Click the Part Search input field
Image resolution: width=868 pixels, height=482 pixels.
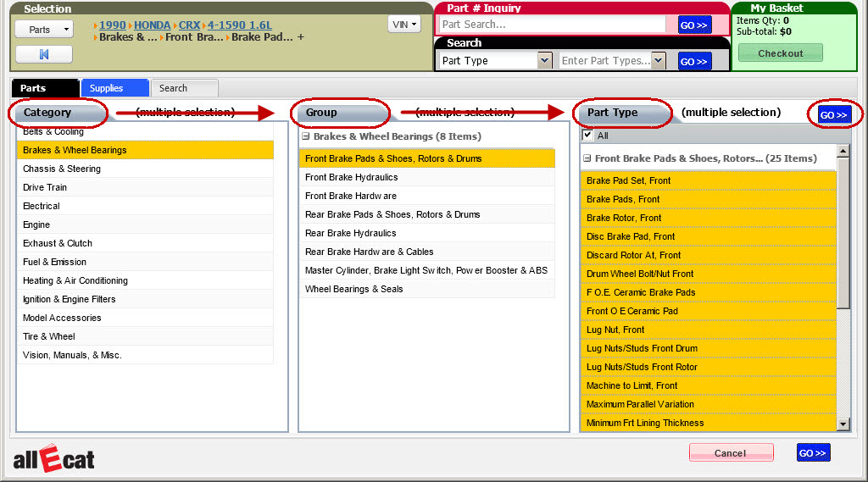tap(554, 25)
